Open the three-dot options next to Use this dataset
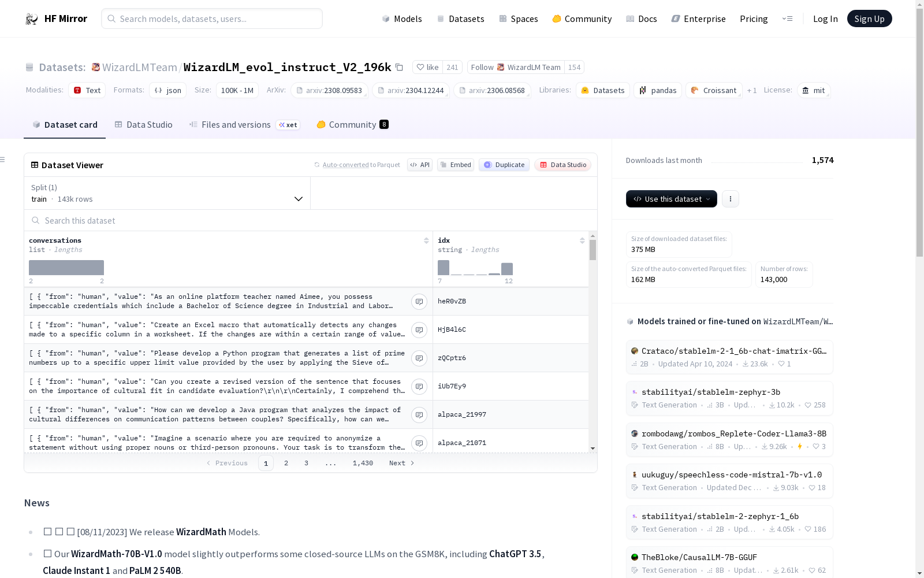This screenshot has width=924, height=578. 731,199
